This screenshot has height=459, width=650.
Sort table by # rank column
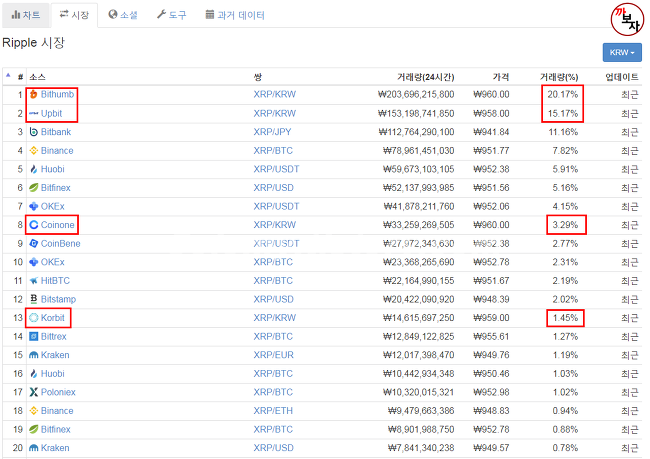click(x=20, y=77)
